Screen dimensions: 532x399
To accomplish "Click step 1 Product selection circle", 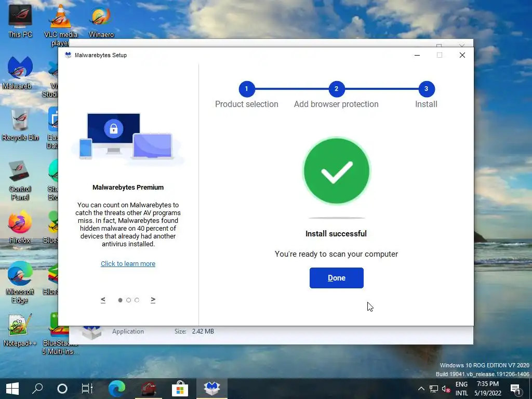I will (x=247, y=89).
